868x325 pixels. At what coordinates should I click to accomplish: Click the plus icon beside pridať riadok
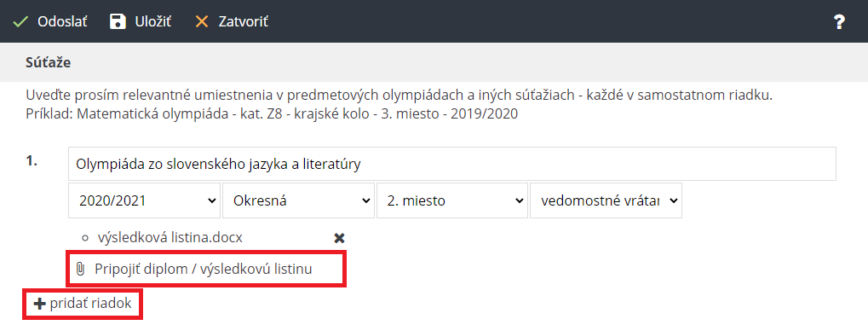coord(40,304)
